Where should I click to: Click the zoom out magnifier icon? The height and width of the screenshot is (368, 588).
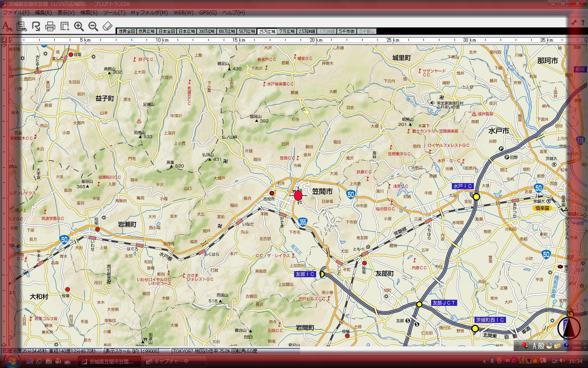tap(93, 27)
